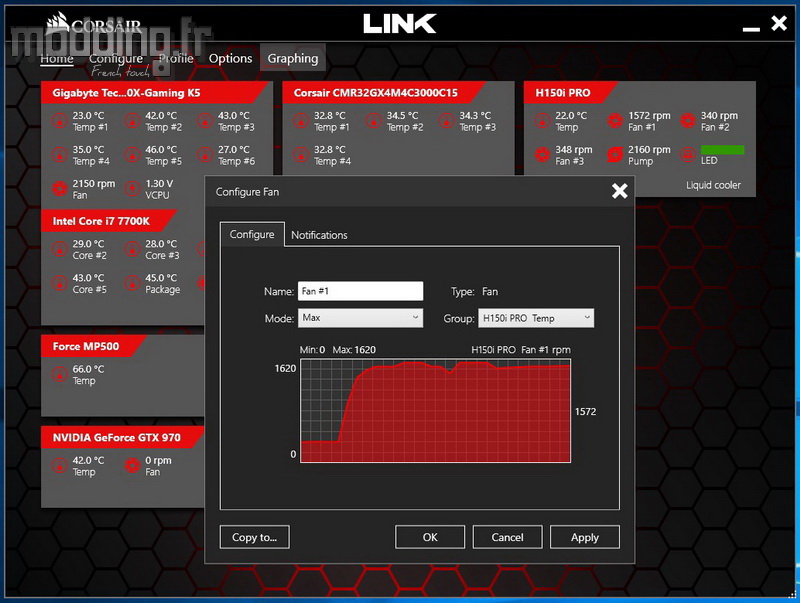The image size is (800, 603).
Task: Click the 2150 rpm motherboard fan icon
Action: click(x=60, y=189)
